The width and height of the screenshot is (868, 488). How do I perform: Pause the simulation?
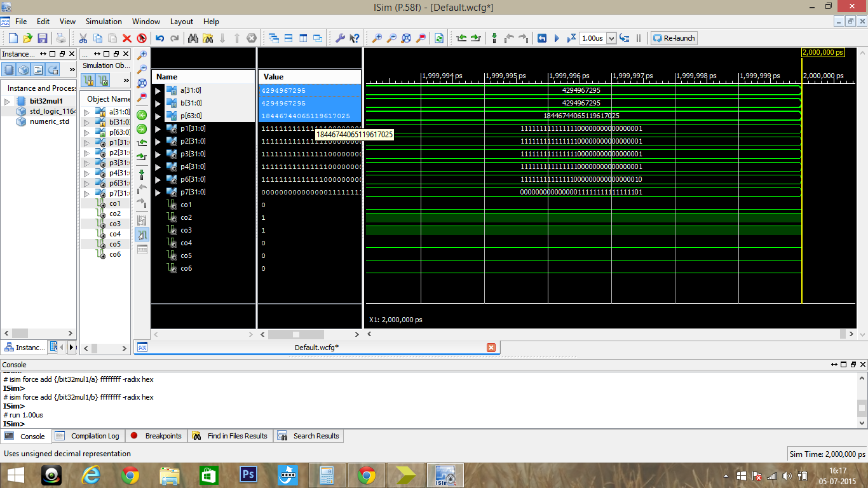coord(638,38)
